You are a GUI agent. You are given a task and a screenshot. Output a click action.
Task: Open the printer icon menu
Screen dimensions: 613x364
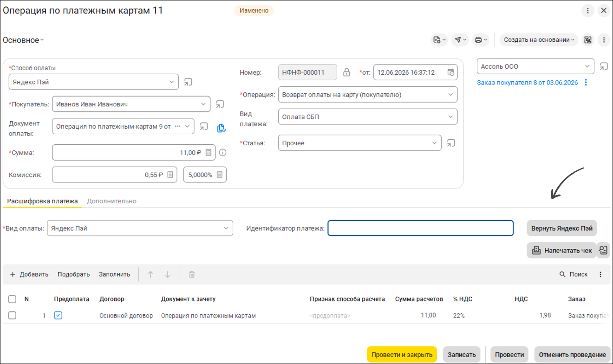coord(480,40)
